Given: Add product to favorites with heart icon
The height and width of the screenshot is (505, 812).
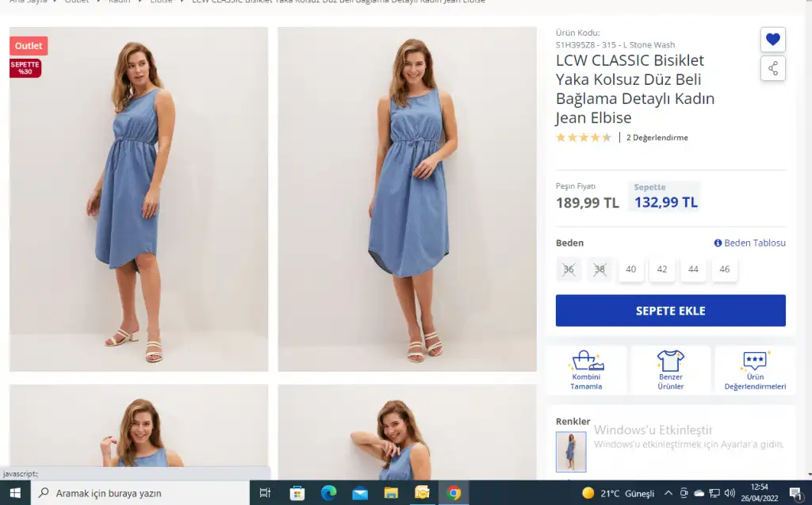Looking at the screenshot, I should 772,40.
